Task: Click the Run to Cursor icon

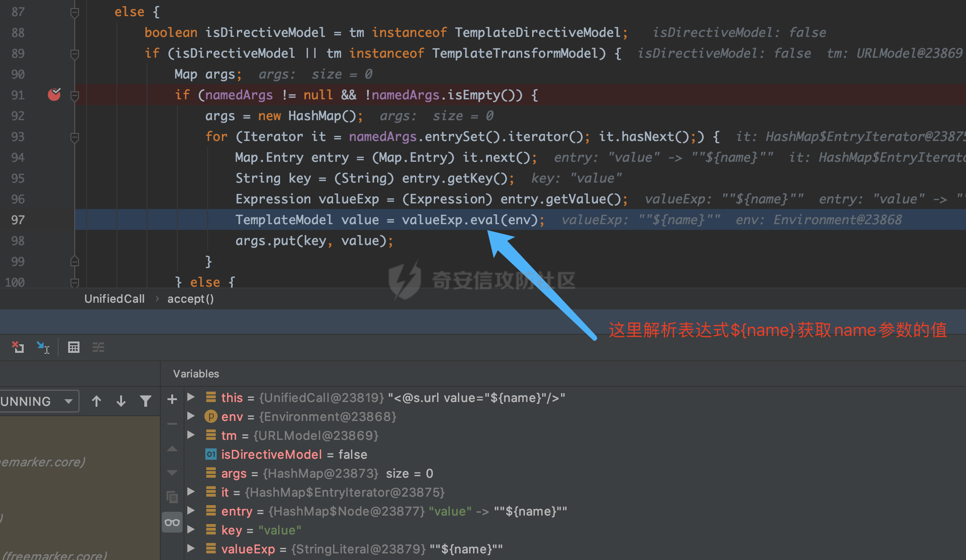Action: point(43,347)
